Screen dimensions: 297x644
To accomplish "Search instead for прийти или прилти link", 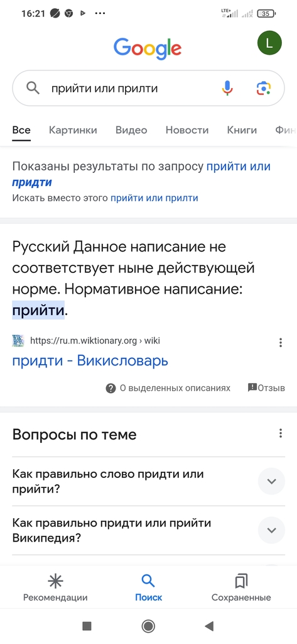I will coord(154,198).
